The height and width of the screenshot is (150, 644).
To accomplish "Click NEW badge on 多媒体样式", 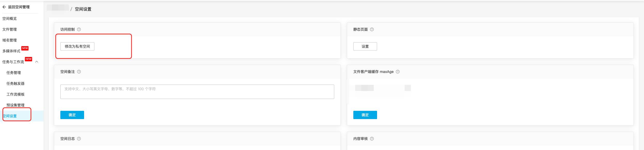I will (25, 48).
